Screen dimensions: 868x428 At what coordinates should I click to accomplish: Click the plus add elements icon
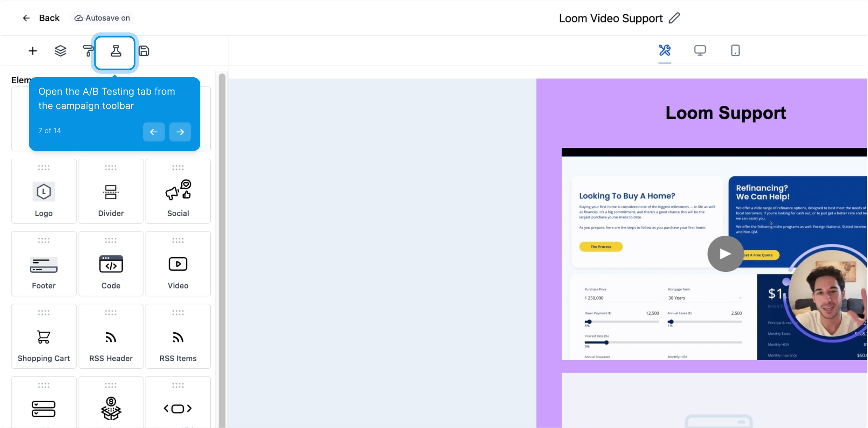[x=33, y=51]
